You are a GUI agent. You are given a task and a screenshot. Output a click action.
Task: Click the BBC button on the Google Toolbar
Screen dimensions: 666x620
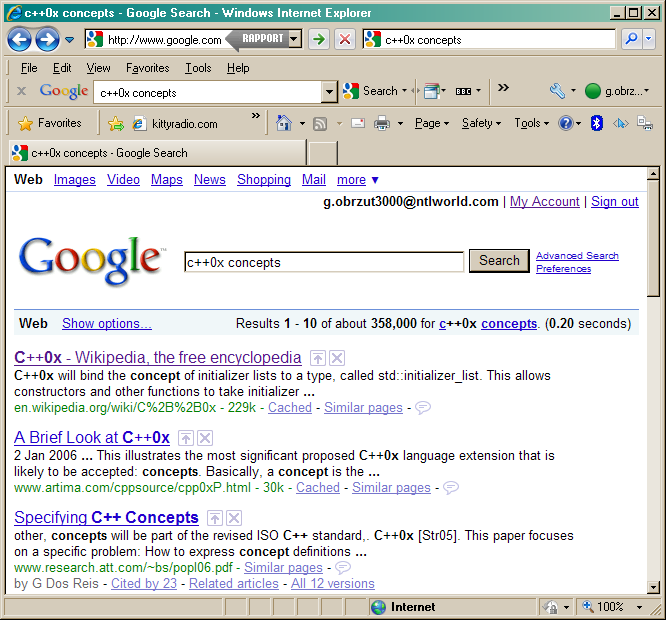point(463,91)
